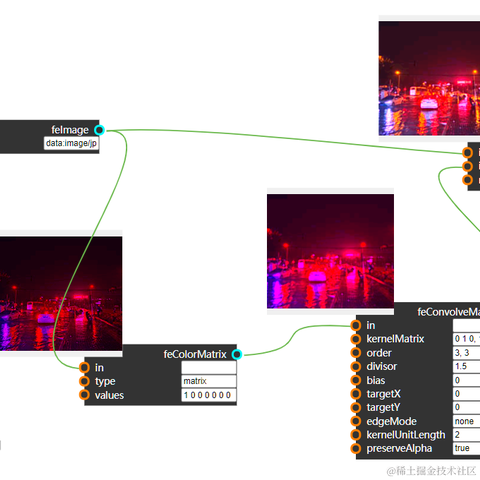Click the 'divisor' input port
This screenshot has height=480, width=480.
coord(356,366)
